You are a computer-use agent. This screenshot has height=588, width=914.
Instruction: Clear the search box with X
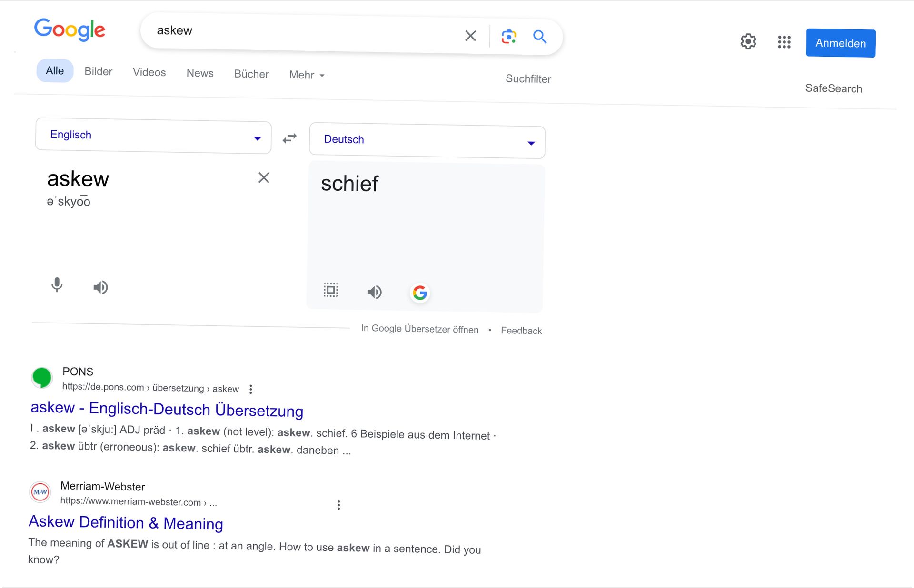coord(470,36)
